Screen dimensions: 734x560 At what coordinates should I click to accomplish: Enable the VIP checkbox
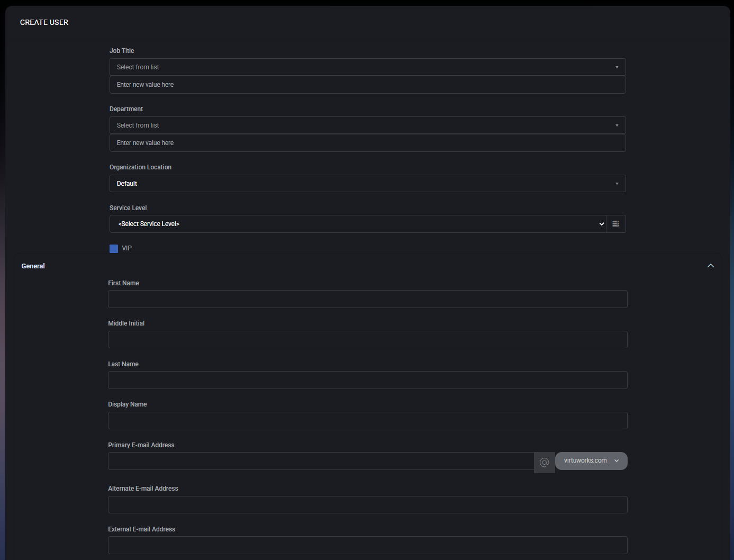click(x=114, y=248)
